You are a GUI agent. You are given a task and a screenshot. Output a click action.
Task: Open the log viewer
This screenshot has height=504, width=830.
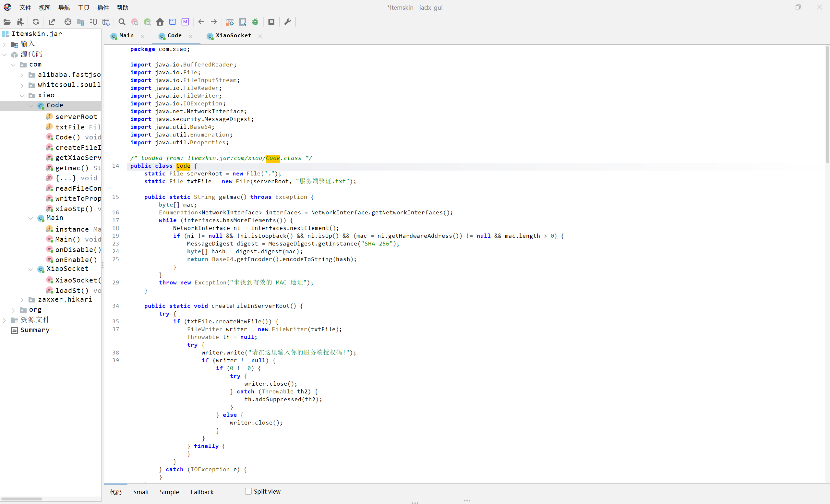click(x=271, y=21)
